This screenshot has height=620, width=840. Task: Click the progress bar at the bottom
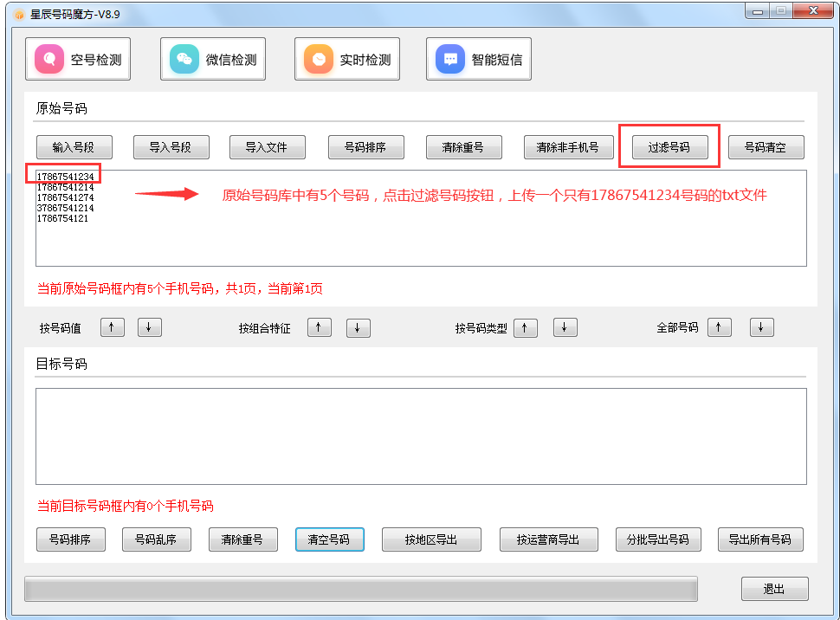pyautogui.click(x=364, y=589)
